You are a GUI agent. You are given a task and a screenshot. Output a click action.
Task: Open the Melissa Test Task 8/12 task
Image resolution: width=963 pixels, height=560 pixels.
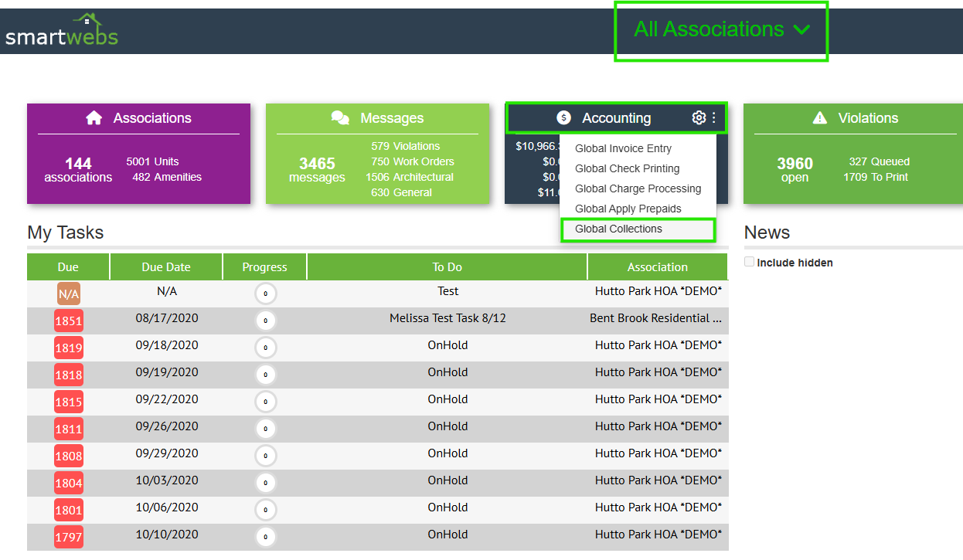[447, 318]
